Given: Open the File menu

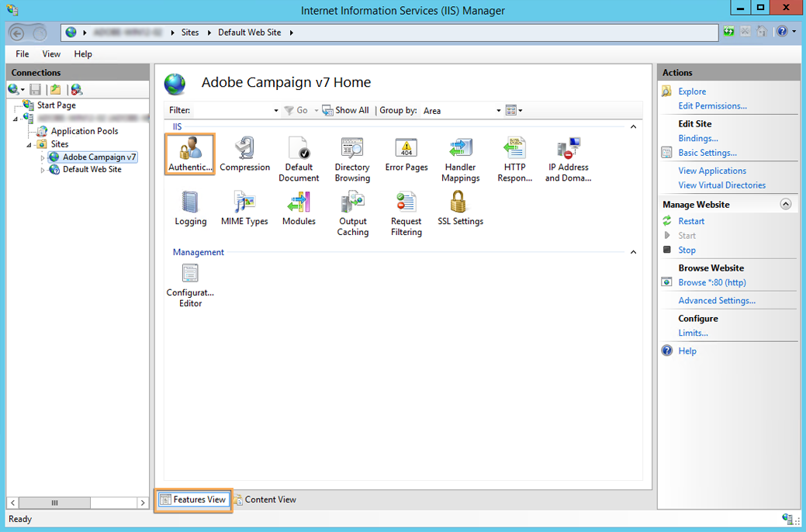Looking at the screenshot, I should click(x=22, y=54).
